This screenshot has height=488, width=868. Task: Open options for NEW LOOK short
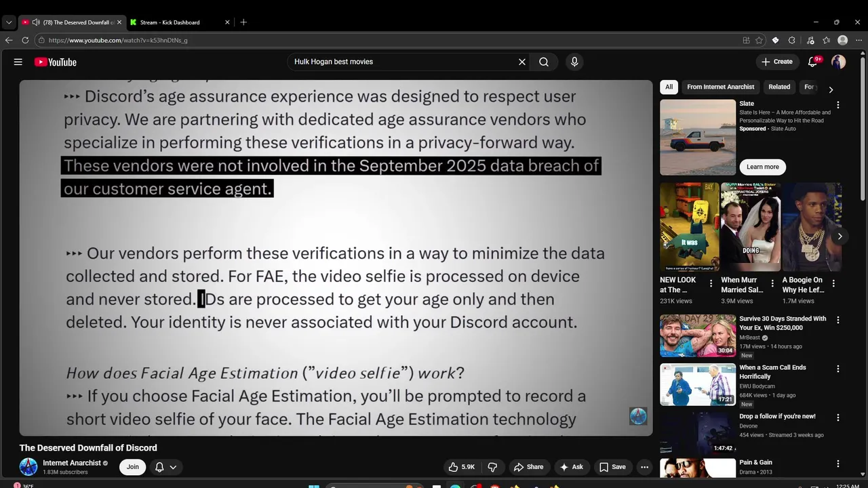711,283
